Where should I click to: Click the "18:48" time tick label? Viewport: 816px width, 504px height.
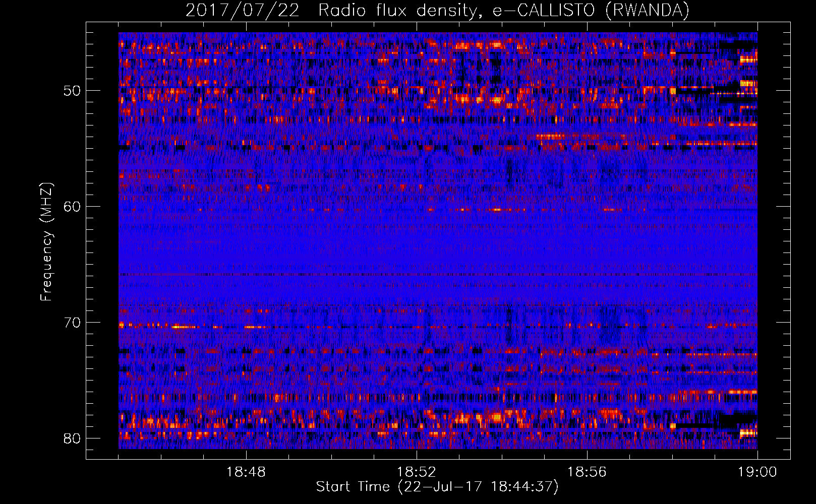tap(246, 472)
